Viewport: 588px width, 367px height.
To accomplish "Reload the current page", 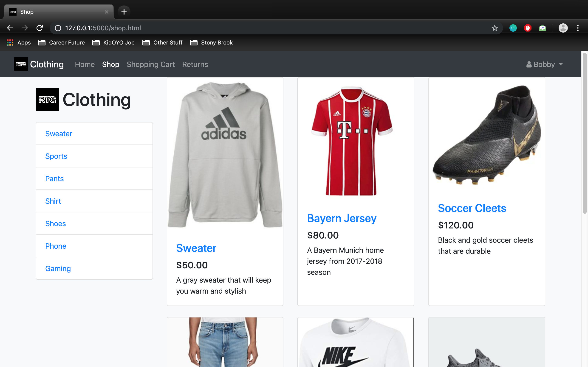I will click(x=40, y=28).
